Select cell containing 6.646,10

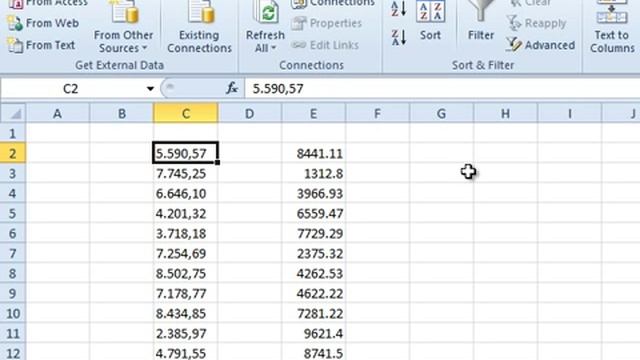point(186,193)
